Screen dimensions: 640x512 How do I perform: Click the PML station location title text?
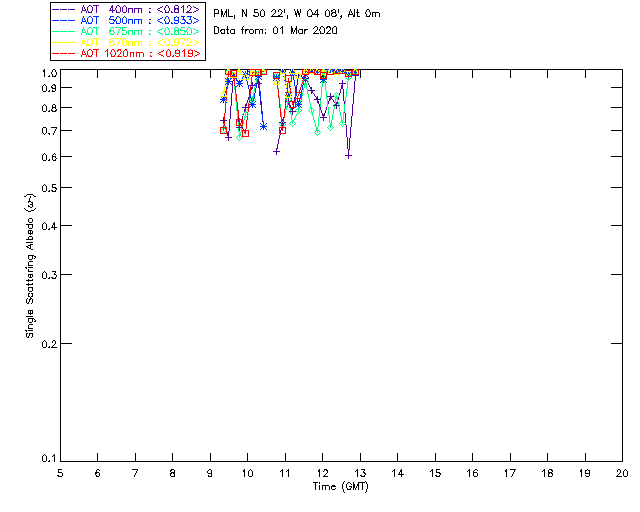[x=297, y=14]
